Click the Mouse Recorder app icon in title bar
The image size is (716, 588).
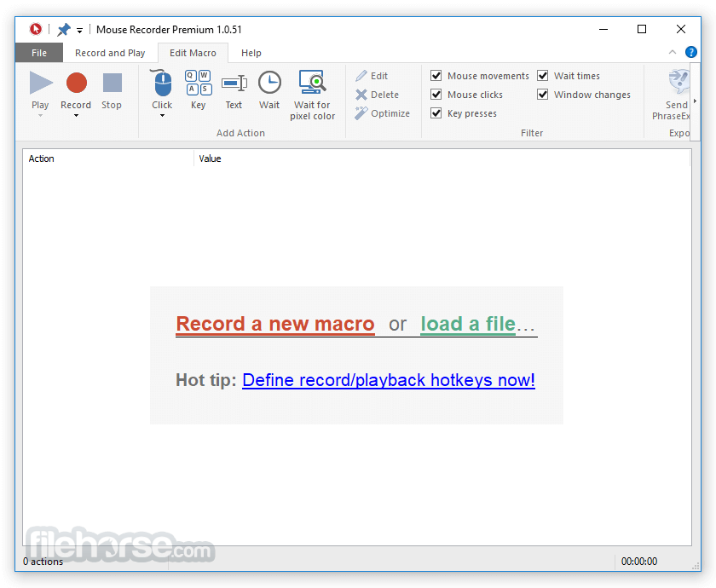(35, 29)
